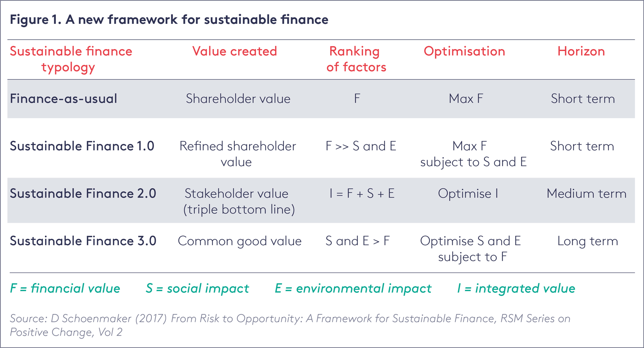644x348 pixels.
Task: Click the 'Finance-as-usual' row label
Action: [63, 99]
